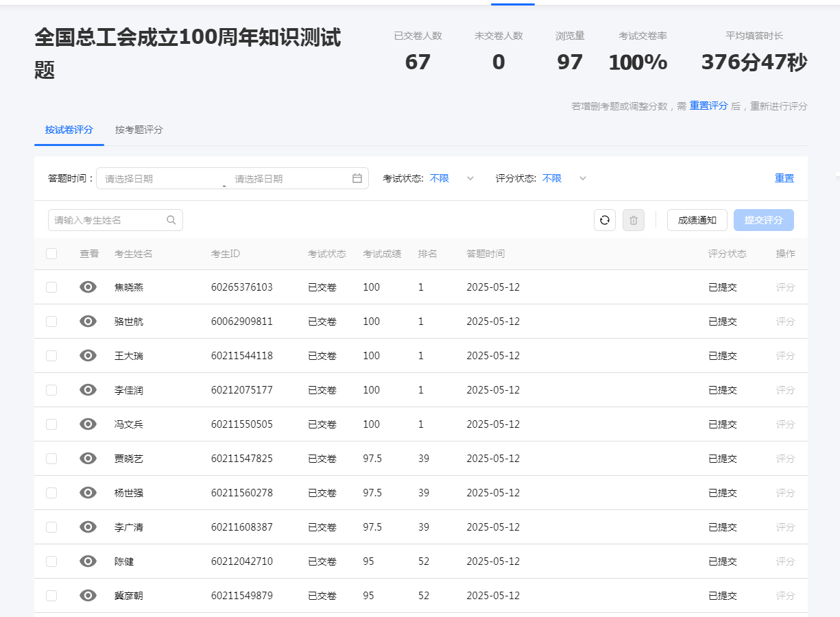Click the delete trash icon

[x=633, y=219]
